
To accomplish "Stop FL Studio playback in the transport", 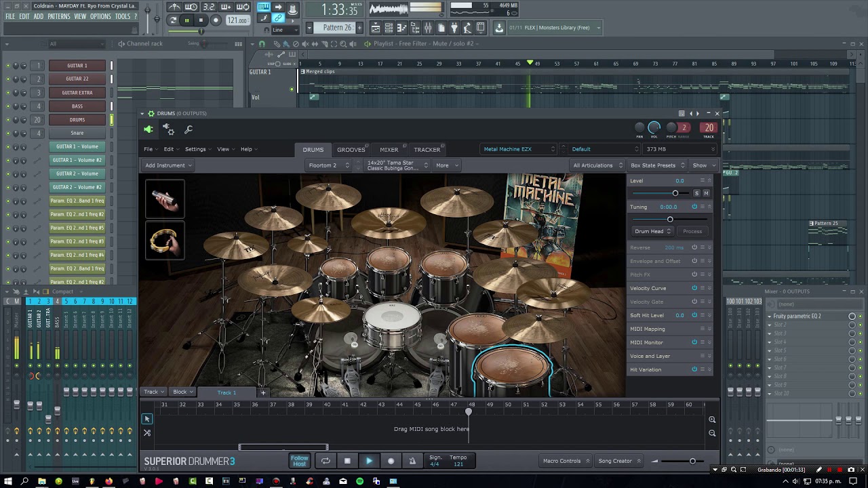I will [x=201, y=20].
